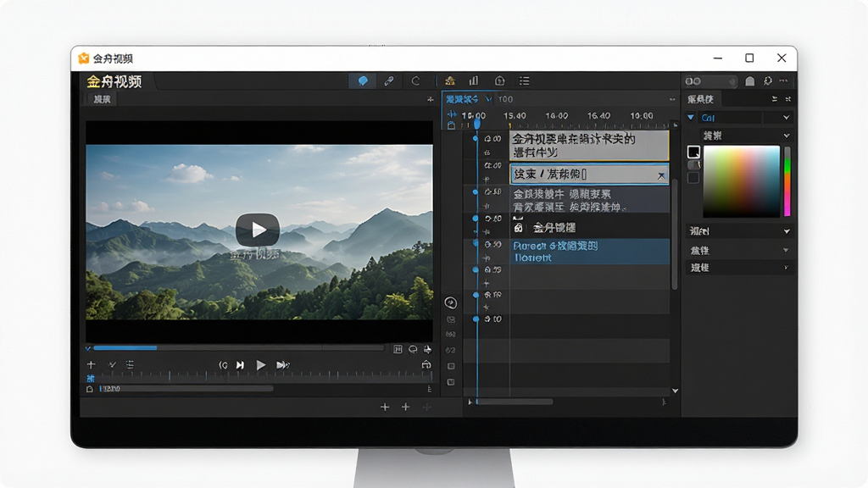Pin the preview panel using the pin icon
This screenshot has height=488, width=868.
430,99
